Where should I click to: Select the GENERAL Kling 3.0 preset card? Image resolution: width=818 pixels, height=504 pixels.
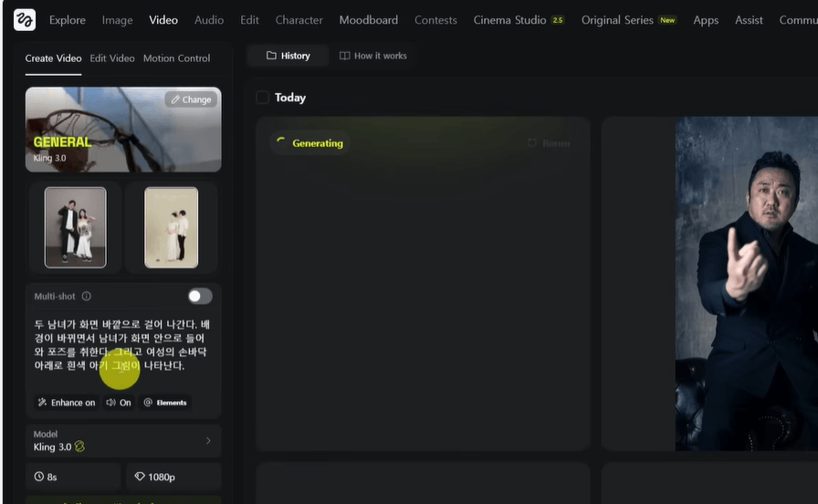point(123,130)
